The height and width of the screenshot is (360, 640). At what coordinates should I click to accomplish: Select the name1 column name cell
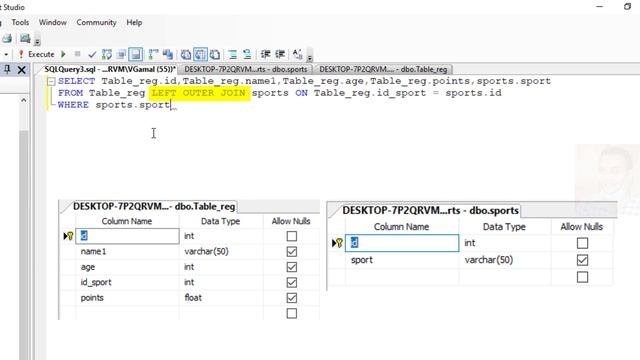[x=127, y=251]
